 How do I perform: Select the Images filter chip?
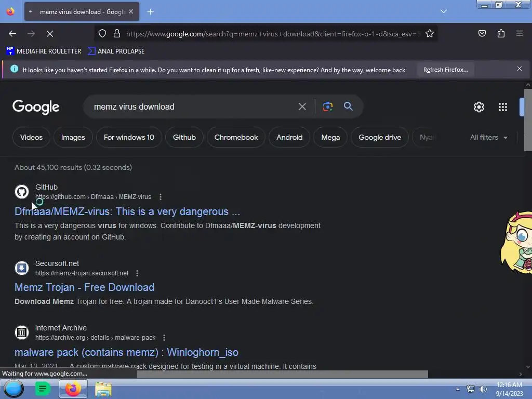pyautogui.click(x=73, y=137)
